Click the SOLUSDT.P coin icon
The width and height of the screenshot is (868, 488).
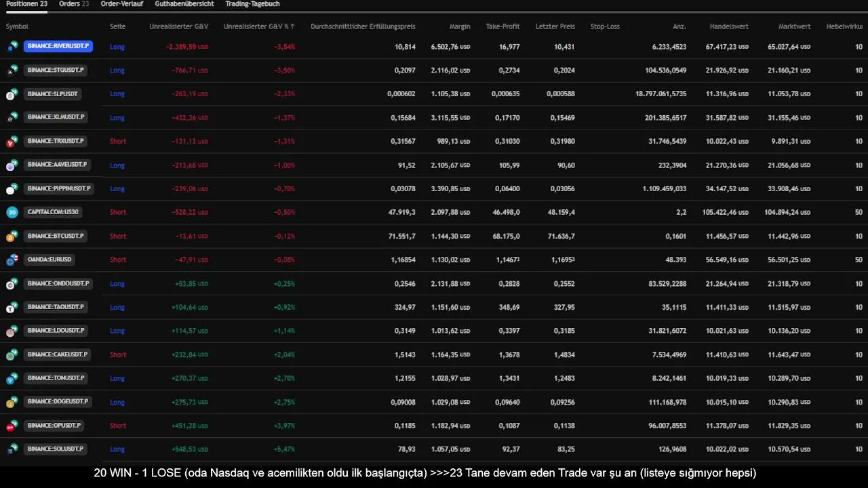(12, 449)
